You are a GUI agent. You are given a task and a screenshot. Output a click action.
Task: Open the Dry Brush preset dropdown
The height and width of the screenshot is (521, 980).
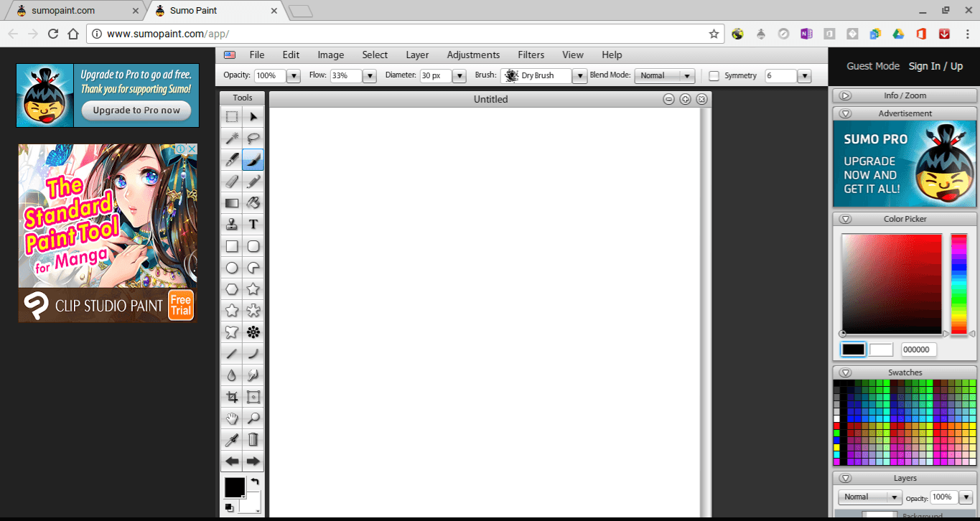(x=580, y=75)
